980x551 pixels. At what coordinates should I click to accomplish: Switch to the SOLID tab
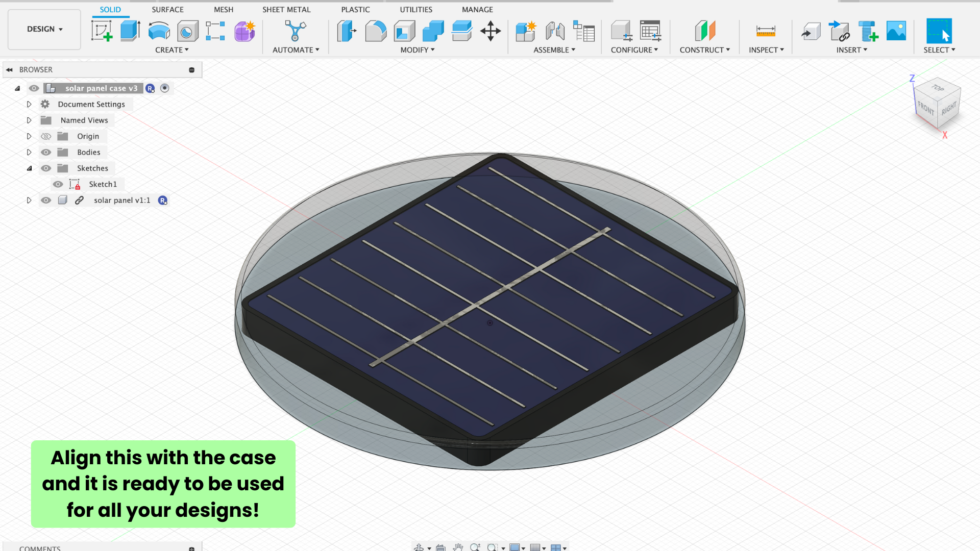tap(110, 10)
